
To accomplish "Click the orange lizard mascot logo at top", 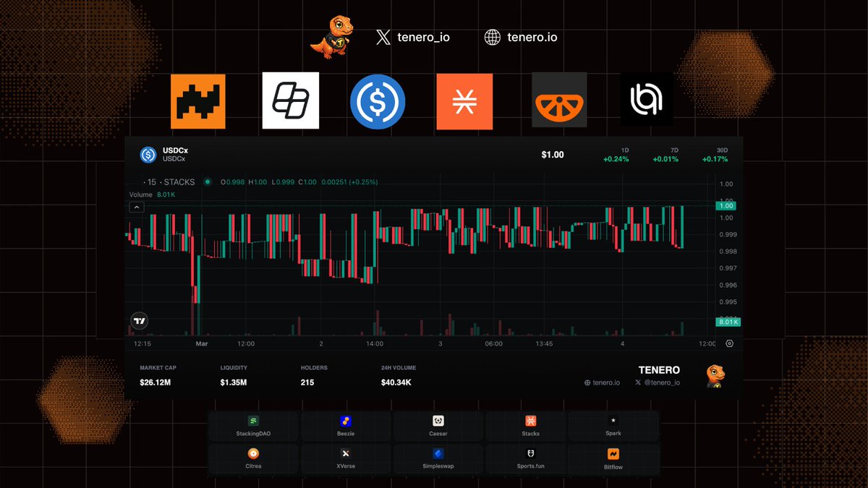I will 332,38.
